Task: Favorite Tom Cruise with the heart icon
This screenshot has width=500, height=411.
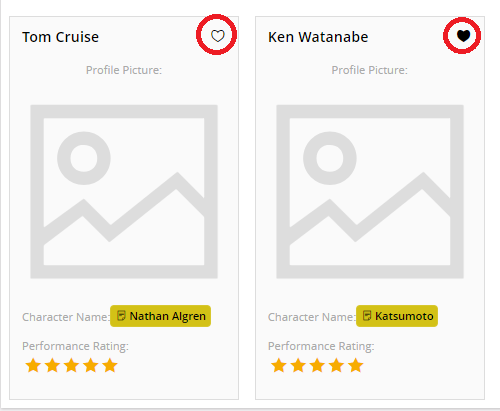Action: 218,36
